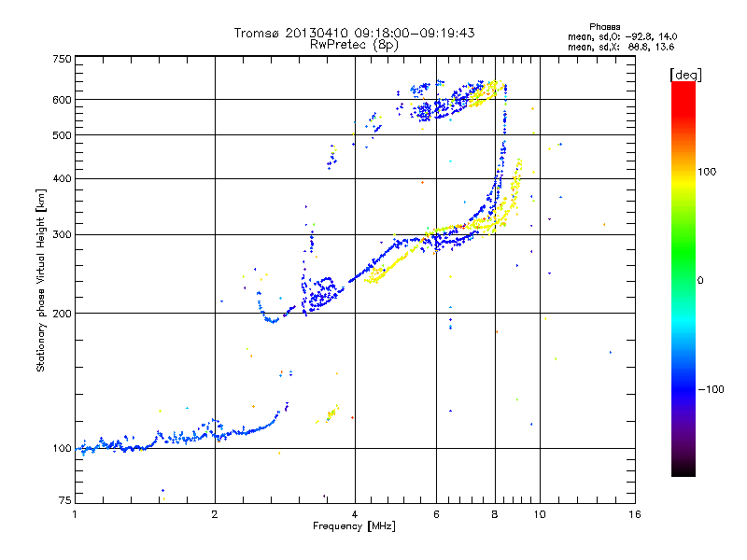
Task: Click the small yellow cluster near 3.6 MHz, 120 km
Action: click(x=331, y=413)
